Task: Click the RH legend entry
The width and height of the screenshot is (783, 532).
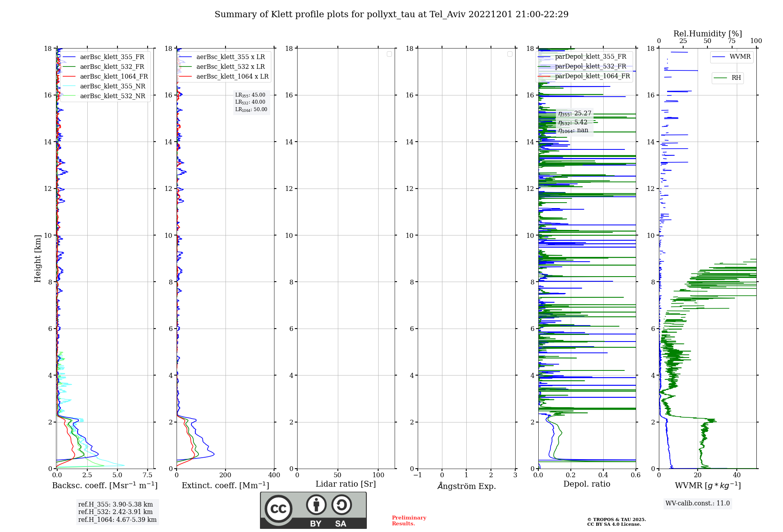Action: click(x=728, y=78)
